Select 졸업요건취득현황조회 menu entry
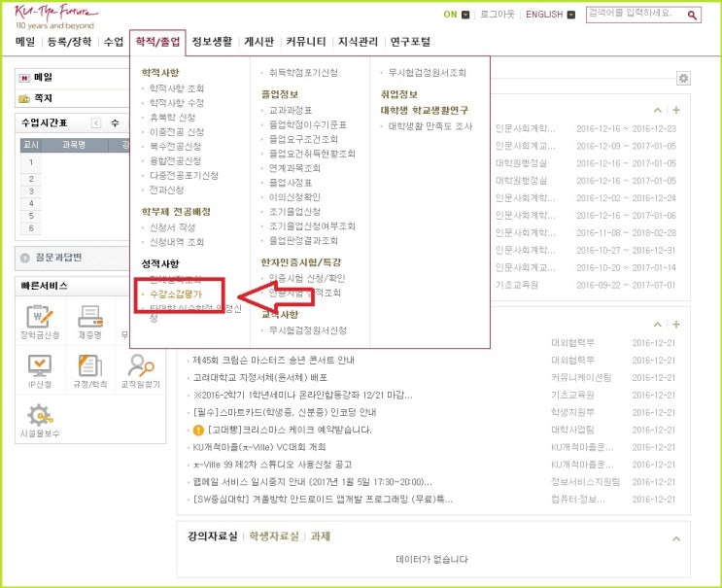The width and height of the screenshot is (722, 588). point(312,154)
